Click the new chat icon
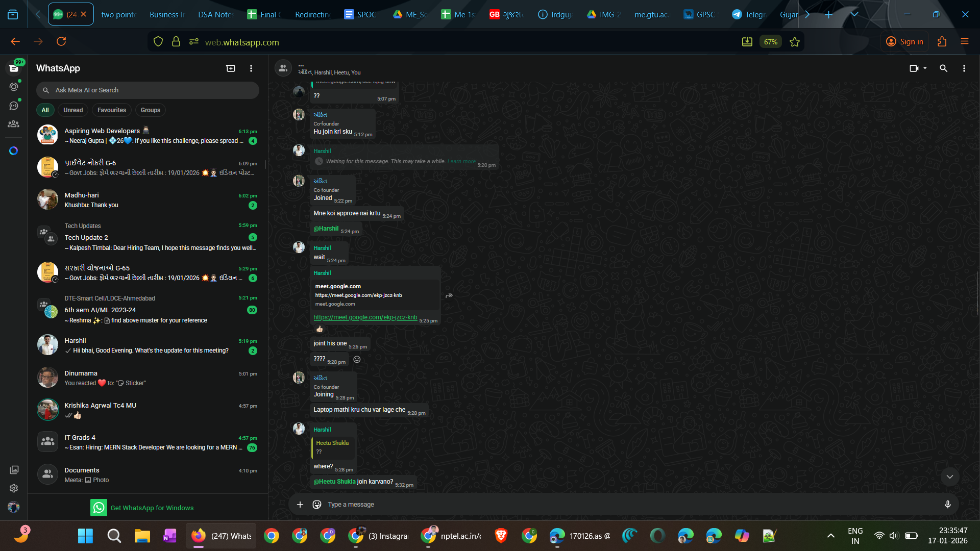Image resolution: width=980 pixels, height=551 pixels. pyautogui.click(x=231, y=68)
